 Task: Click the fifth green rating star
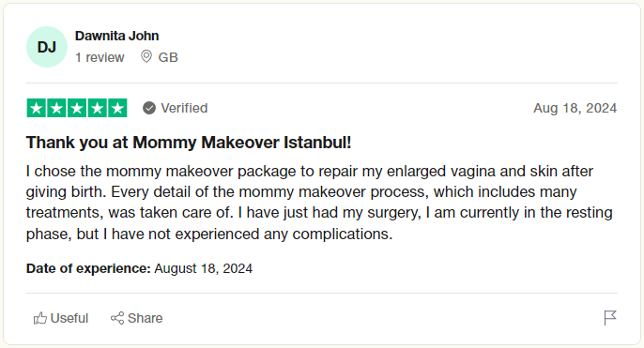117,108
